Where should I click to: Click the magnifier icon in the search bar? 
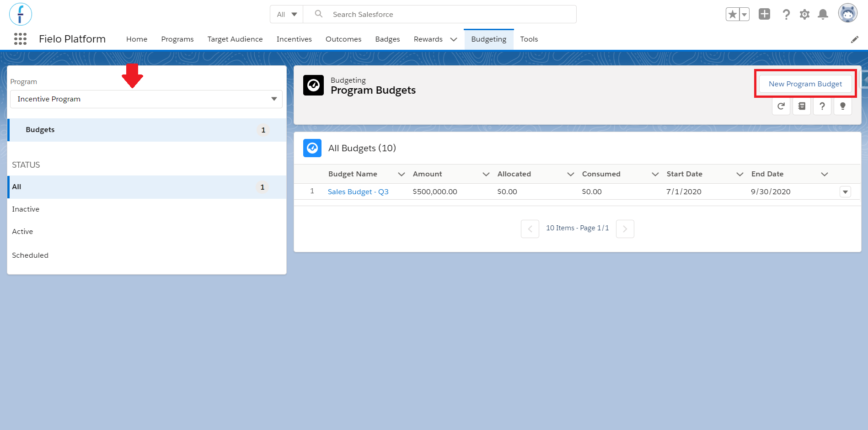pyautogui.click(x=319, y=14)
